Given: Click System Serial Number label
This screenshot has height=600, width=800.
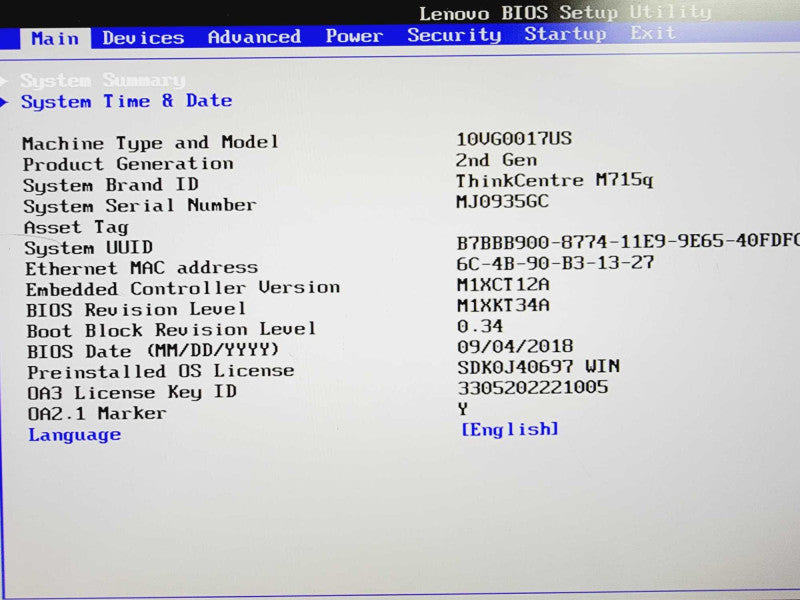Looking at the screenshot, I should (139, 206).
